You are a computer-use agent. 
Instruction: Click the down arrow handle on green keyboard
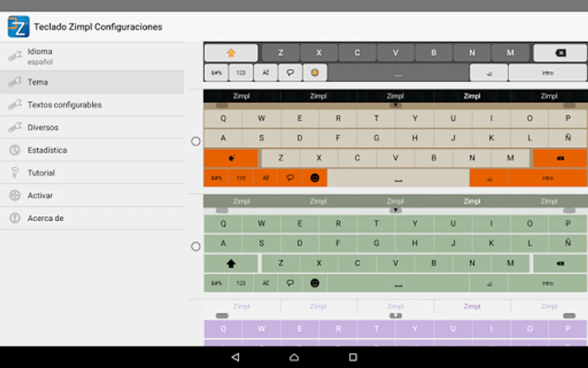[396, 211]
